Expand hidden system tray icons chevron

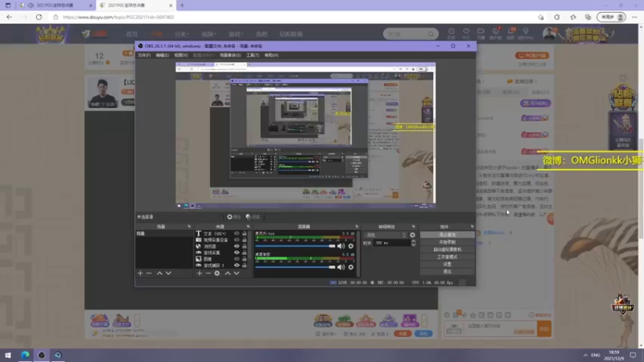coord(585,356)
